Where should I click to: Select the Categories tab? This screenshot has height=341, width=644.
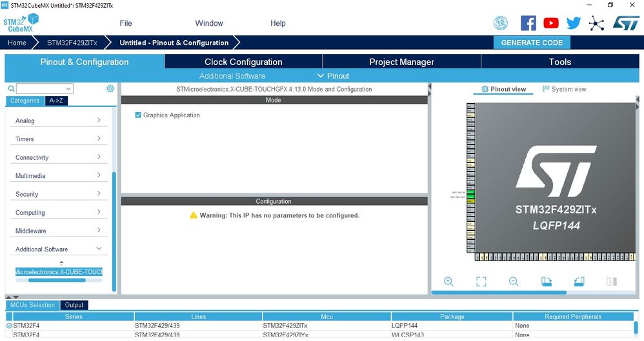click(x=25, y=101)
